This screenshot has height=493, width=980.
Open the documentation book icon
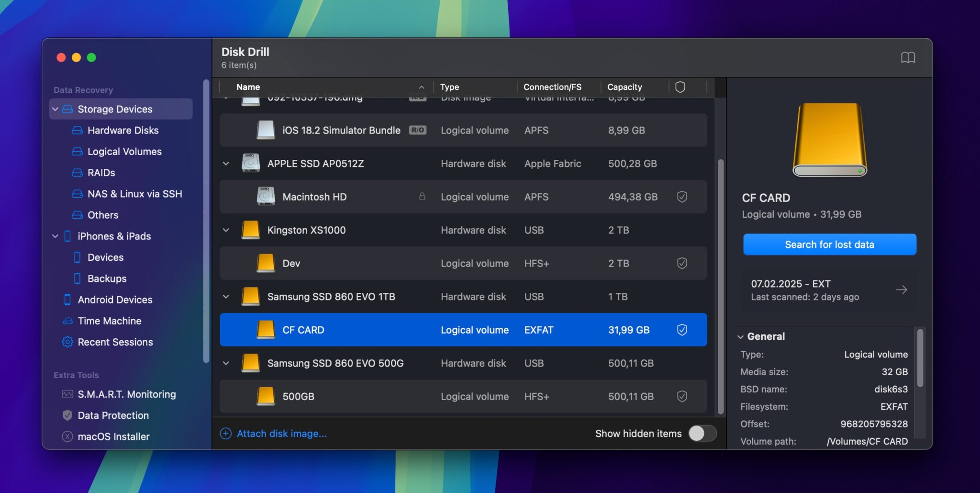(908, 57)
